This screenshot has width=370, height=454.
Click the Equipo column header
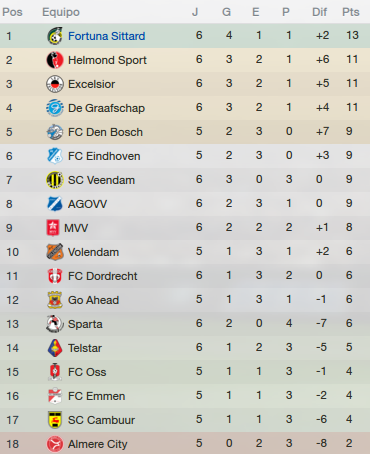(61, 12)
